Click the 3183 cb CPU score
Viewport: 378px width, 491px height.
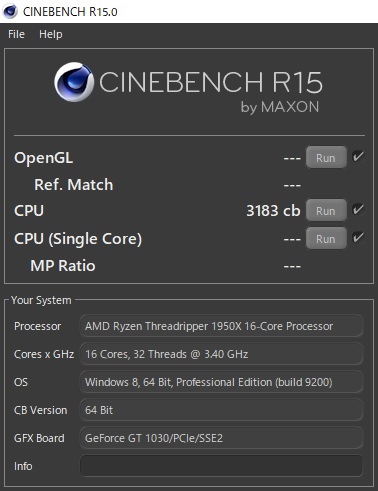pos(273,211)
